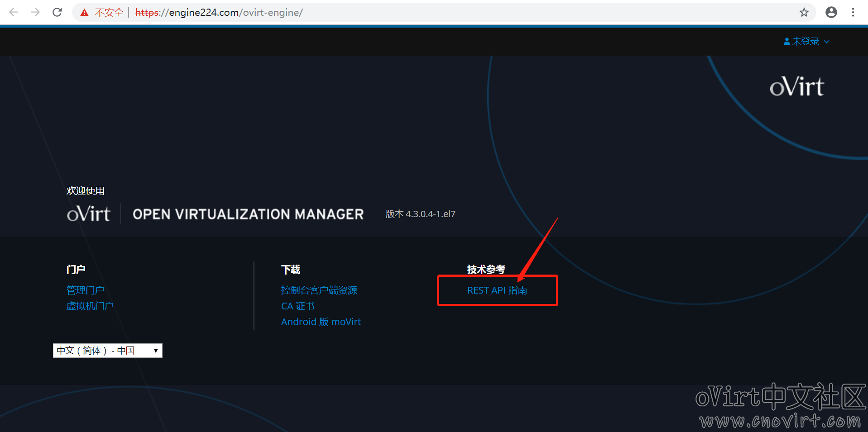Open the Android 版 moVirt link

coord(321,322)
